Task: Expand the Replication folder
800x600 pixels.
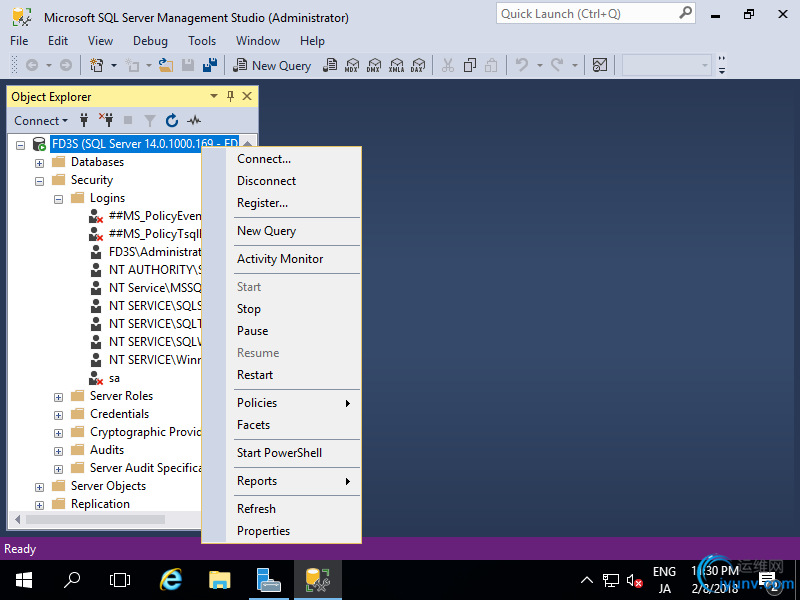Action: coord(39,505)
